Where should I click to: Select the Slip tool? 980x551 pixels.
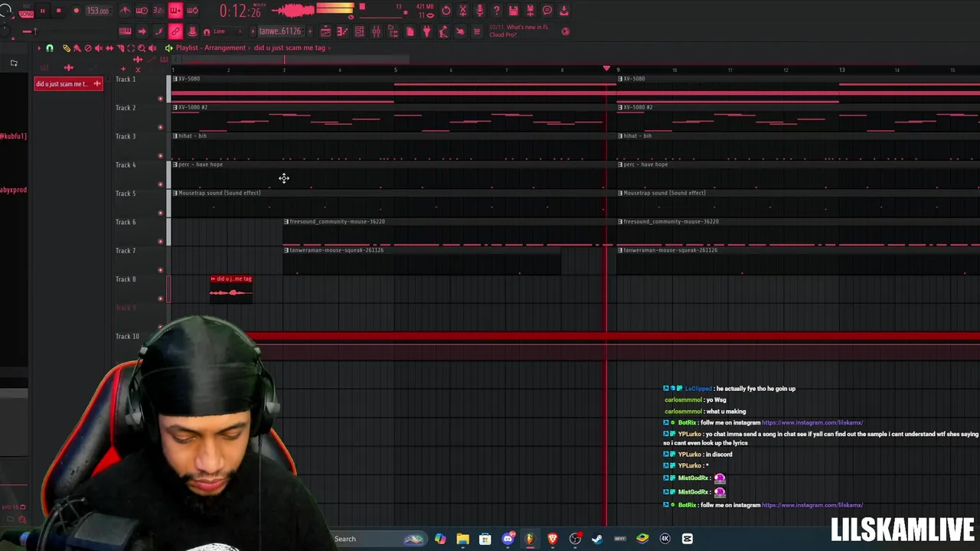pos(109,48)
